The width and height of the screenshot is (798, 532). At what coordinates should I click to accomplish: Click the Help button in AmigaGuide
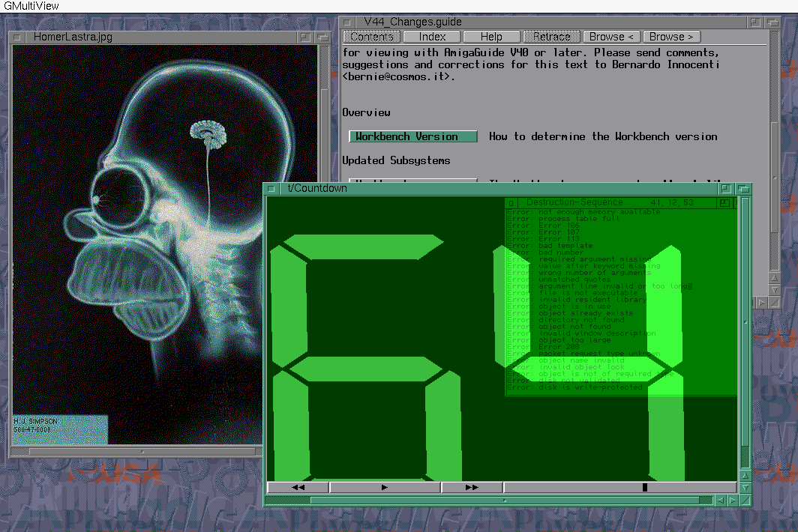[491, 37]
